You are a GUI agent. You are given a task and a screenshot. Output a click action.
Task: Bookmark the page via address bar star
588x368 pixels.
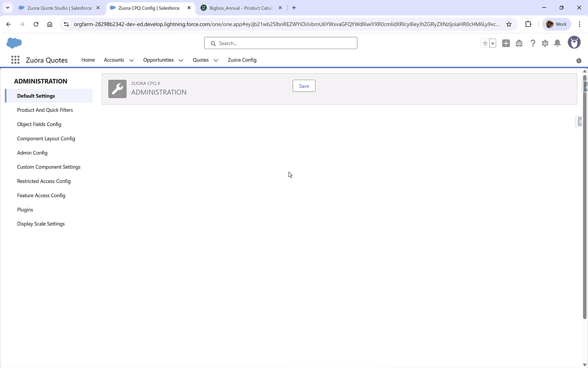point(509,24)
